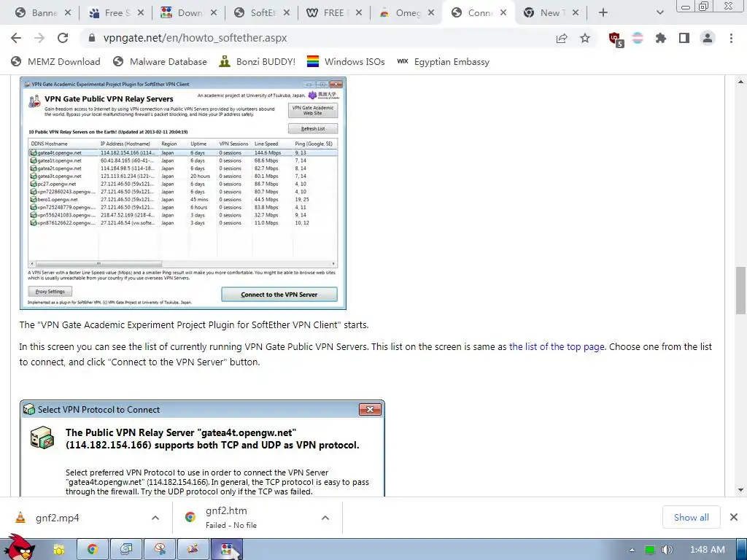Switch to the Banne tab
Viewport: 747px width, 560px height.
click(36, 13)
